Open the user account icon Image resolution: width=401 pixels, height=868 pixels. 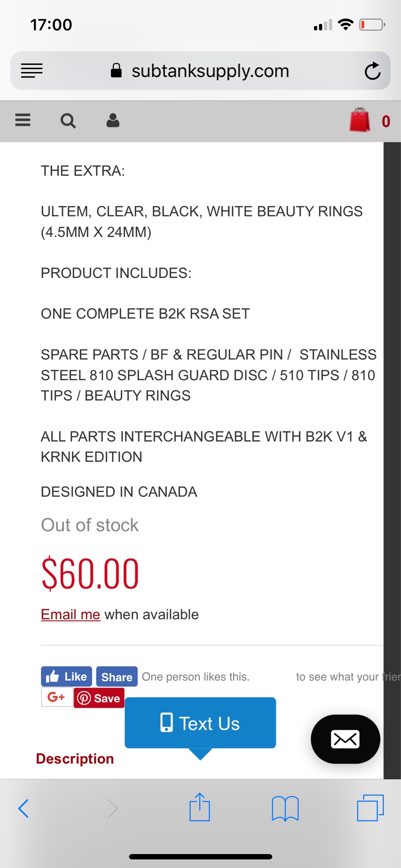(x=113, y=121)
